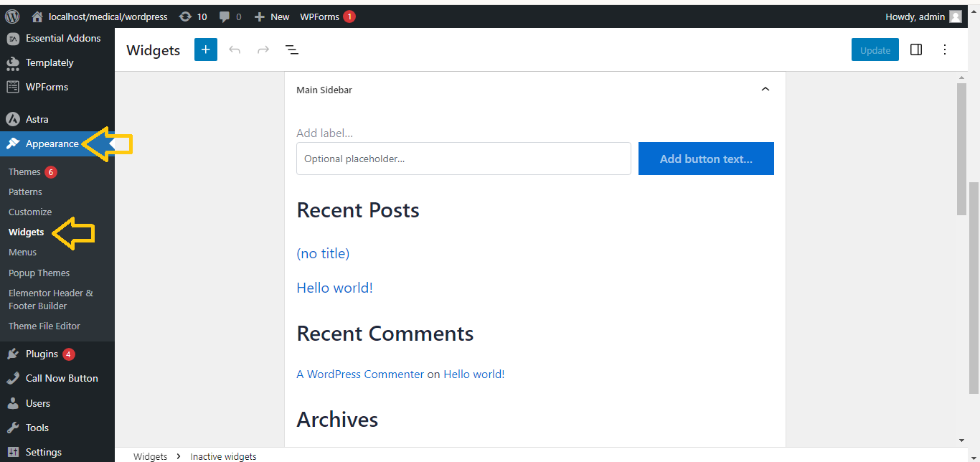Open the comments bubble icon
Viewport: 980px width, 462px height.
(x=230, y=16)
